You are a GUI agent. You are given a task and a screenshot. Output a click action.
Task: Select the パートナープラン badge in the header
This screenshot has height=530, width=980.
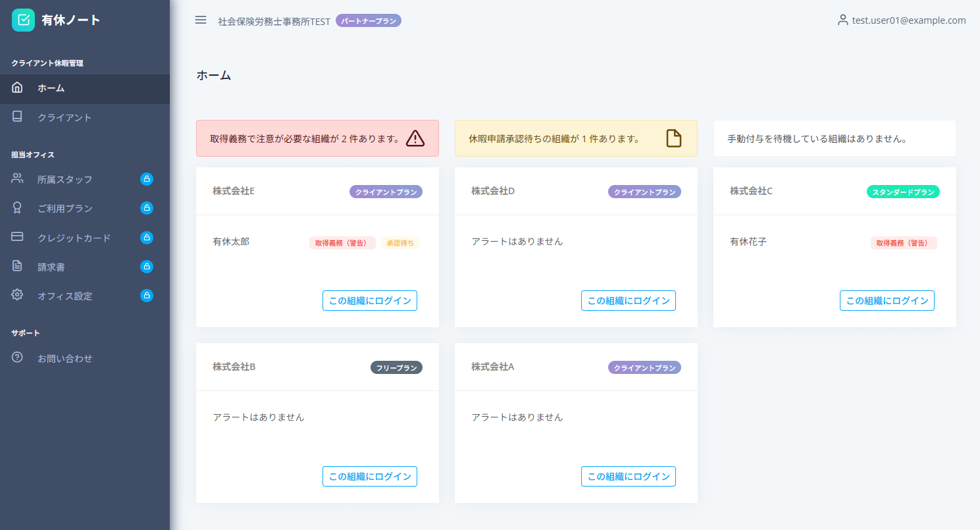point(368,20)
